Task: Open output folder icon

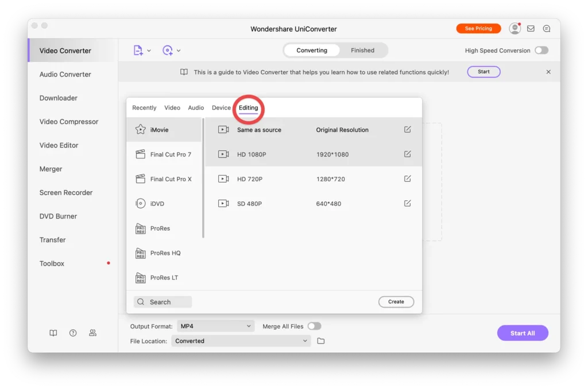Action: pos(320,341)
